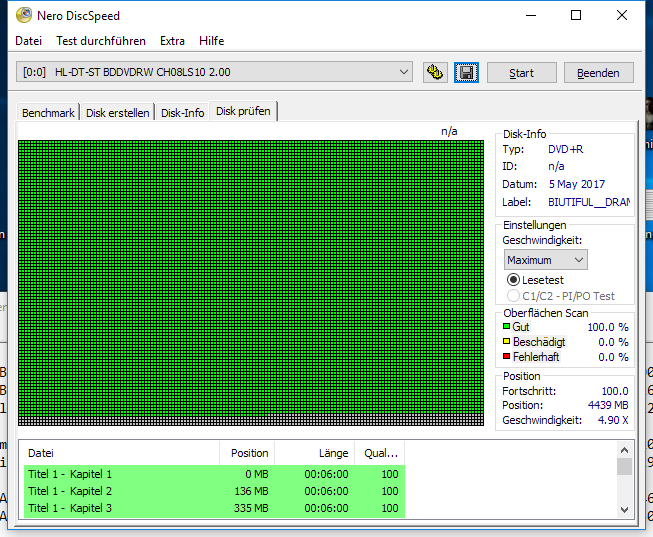Click the Position value 4439 MB
Image resolution: width=653 pixels, height=537 pixels.
click(608, 405)
